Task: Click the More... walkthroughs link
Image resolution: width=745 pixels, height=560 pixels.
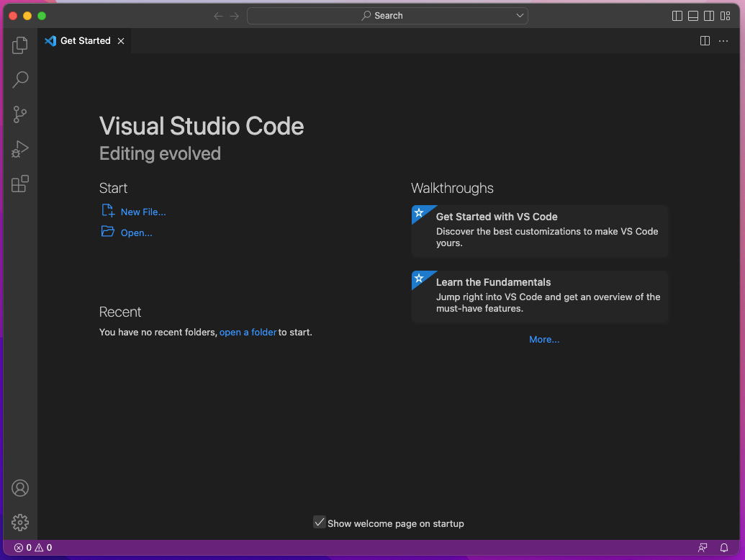Action: pos(544,339)
